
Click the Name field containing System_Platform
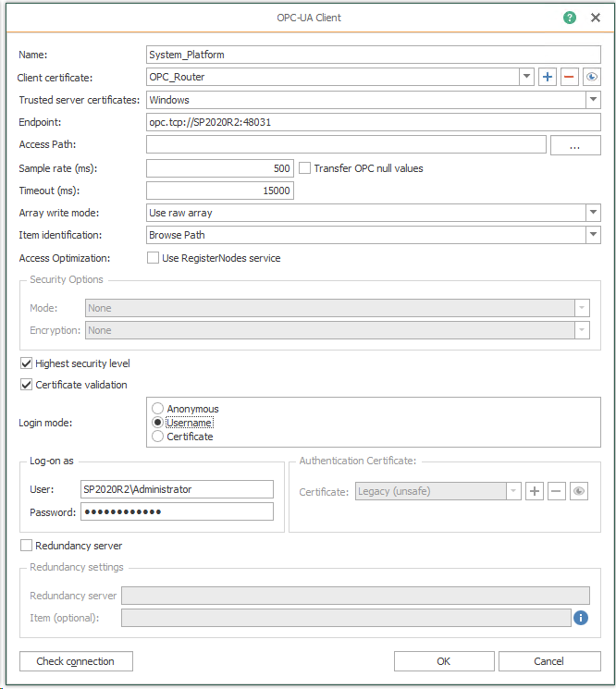[x=374, y=55]
